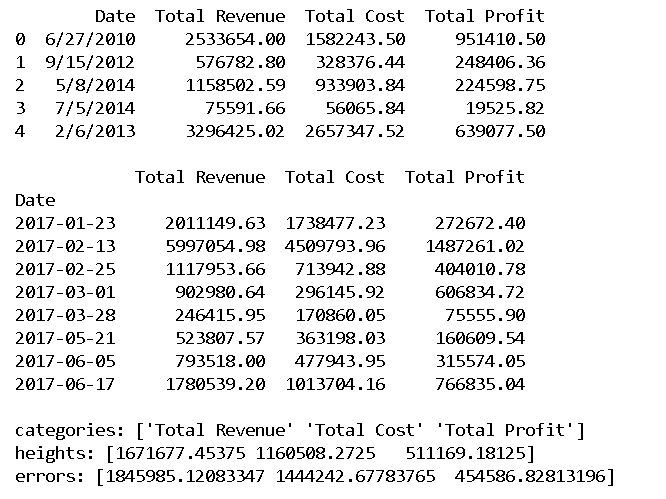
Task: Select profit value 1487261.02
Action: [475, 246]
